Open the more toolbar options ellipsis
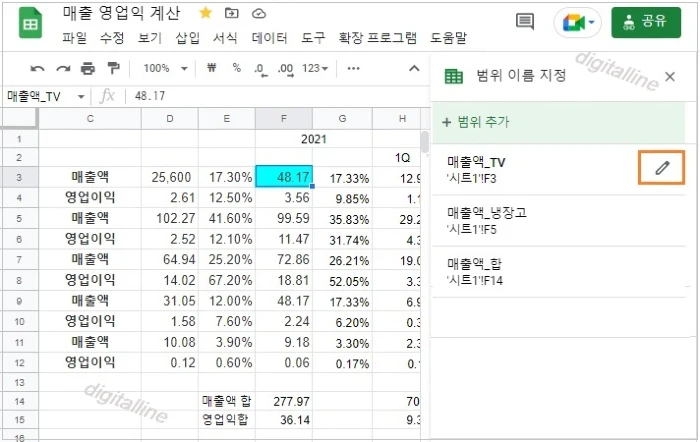Screen dimensions: 700x442 click(353, 68)
